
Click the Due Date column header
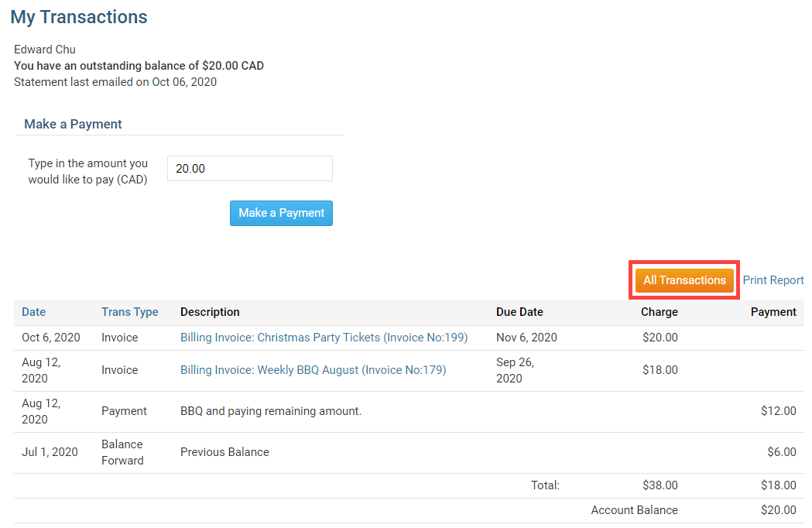tap(519, 312)
